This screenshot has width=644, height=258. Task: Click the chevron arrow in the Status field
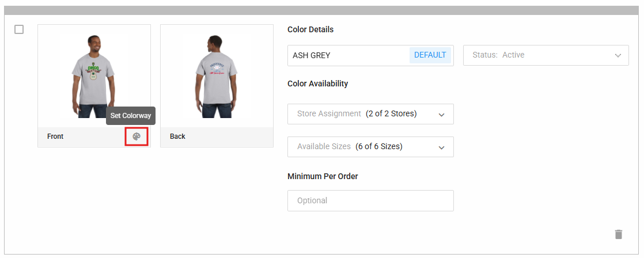click(618, 56)
